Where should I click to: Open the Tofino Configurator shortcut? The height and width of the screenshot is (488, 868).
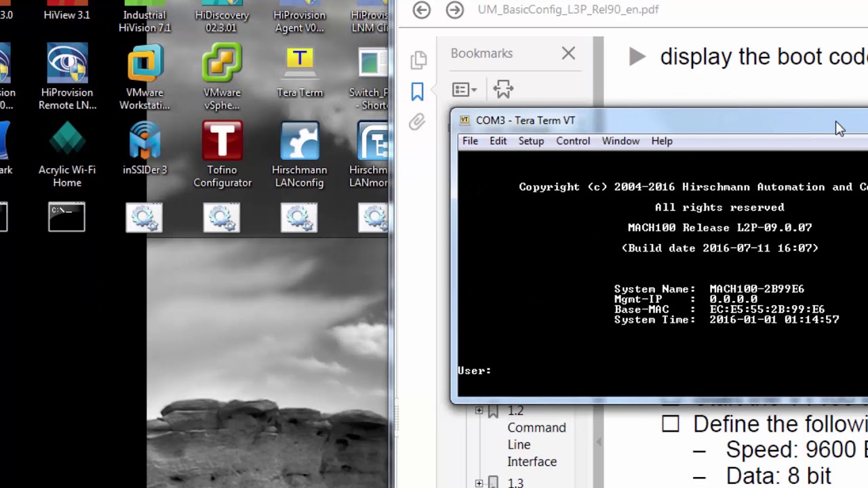tap(222, 155)
